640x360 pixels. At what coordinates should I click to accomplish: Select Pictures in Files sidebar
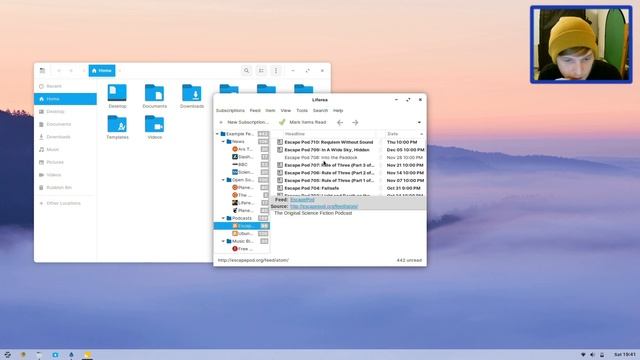point(65,162)
